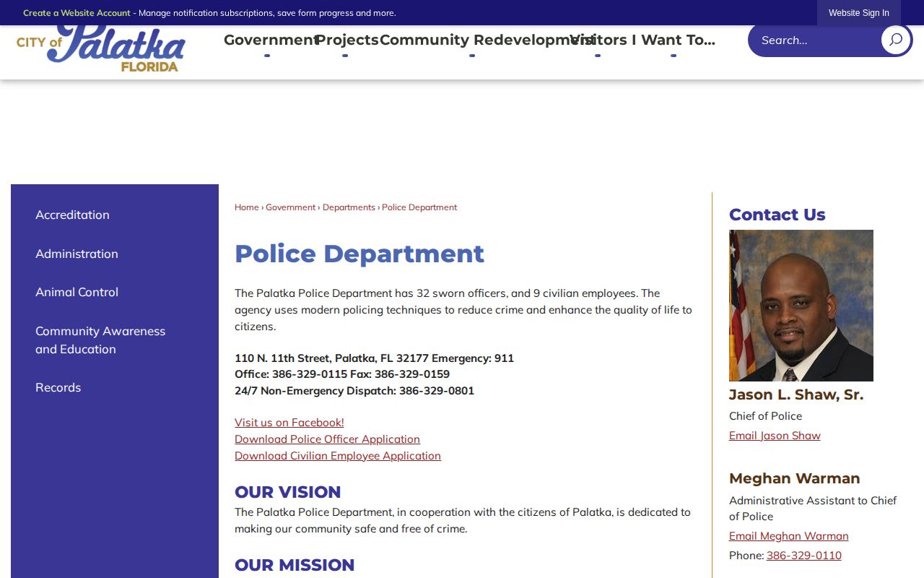Open Animal Control in the sidebar

[77, 292]
